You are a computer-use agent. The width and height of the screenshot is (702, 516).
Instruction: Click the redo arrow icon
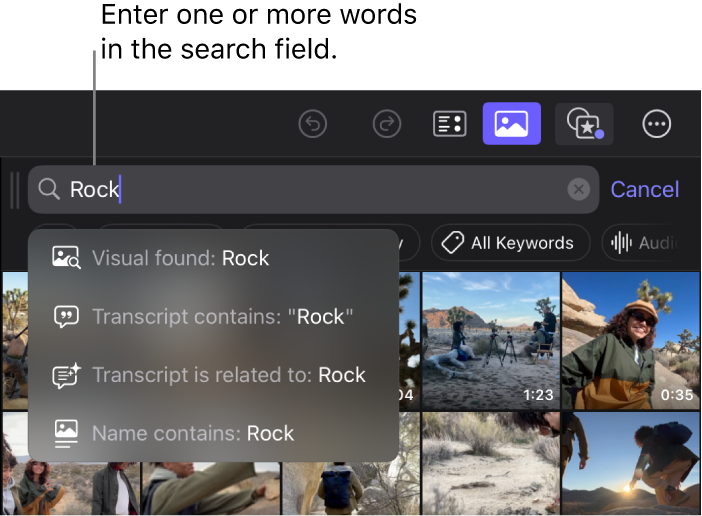pos(387,124)
